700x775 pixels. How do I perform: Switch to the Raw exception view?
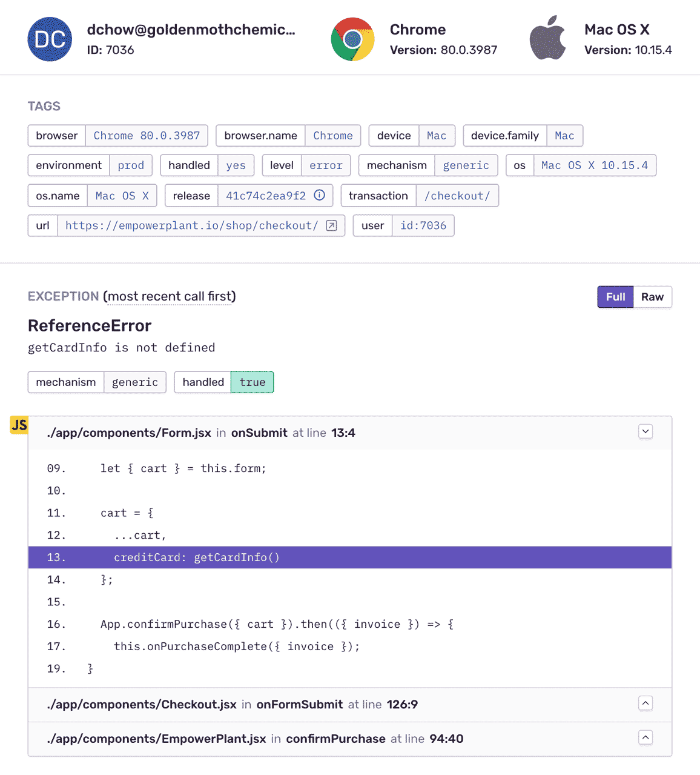pos(652,296)
